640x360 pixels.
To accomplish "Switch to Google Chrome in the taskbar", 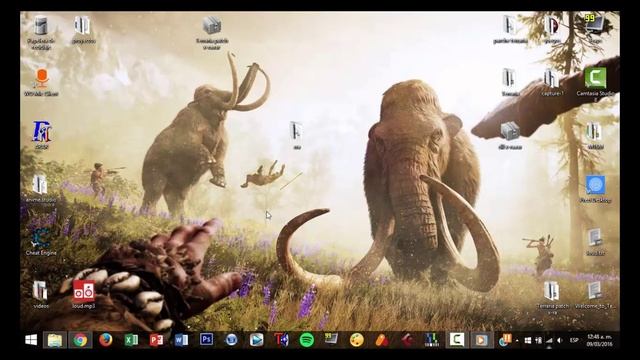I will [80, 340].
